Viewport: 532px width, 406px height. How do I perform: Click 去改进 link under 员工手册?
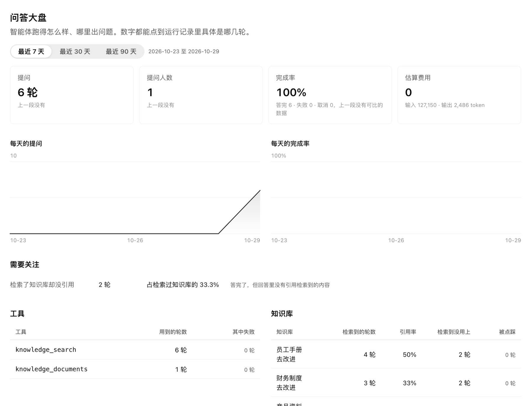(286, 359)
